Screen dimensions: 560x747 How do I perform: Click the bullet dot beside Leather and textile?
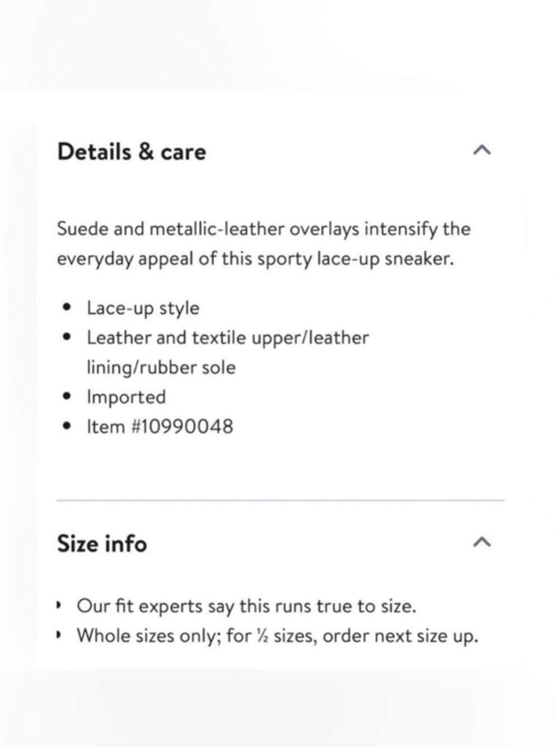coord(67,337)
